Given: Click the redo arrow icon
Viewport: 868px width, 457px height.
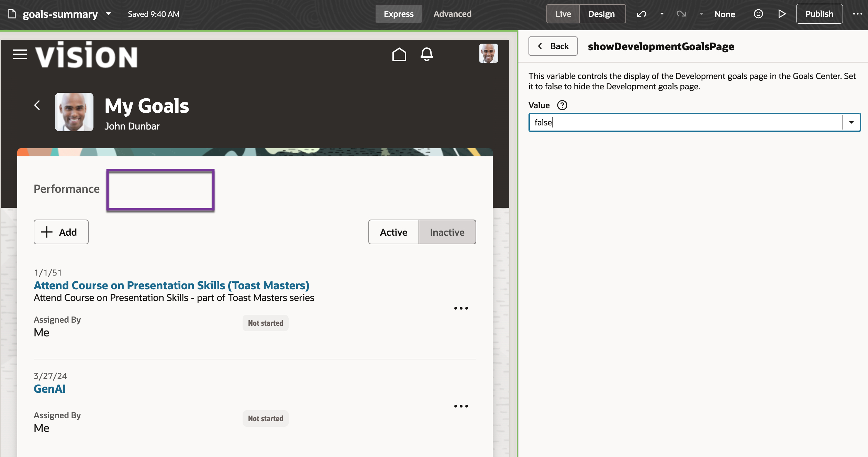Looking at the screenshot, I should (681, 14).
